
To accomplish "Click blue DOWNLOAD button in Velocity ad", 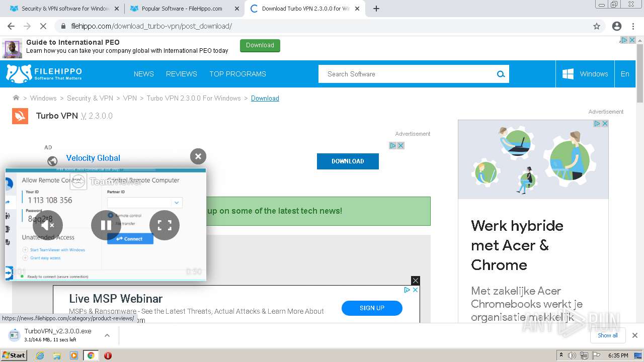I will coord(348,161).
